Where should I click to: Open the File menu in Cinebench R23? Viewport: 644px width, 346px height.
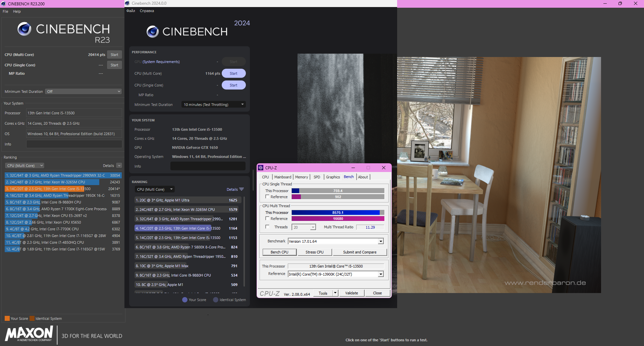(x=5, y=11)
